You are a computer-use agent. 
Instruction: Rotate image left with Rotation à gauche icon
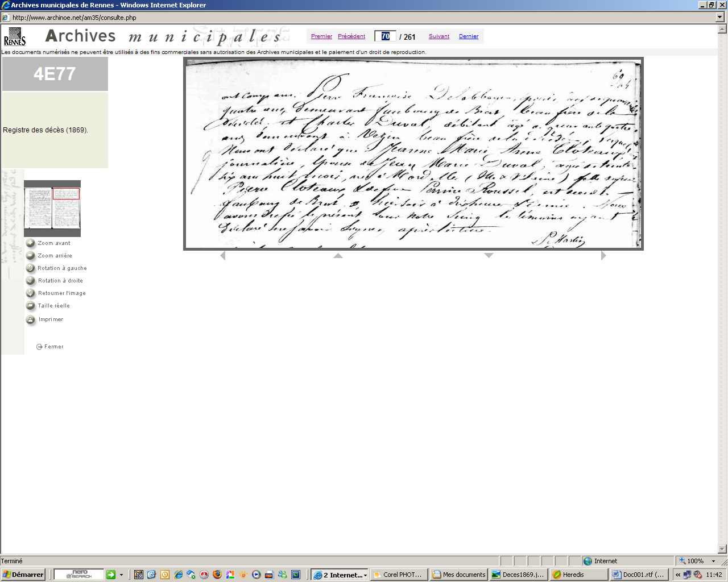(31, 268)
